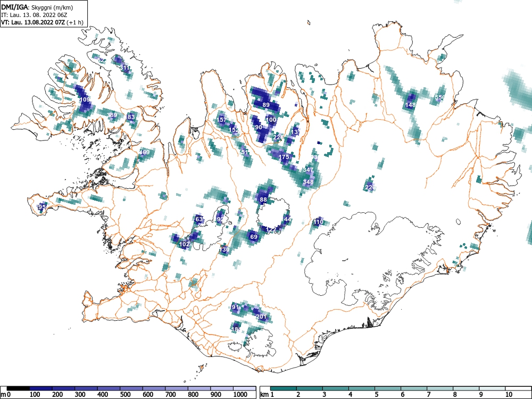Click the visibility value "109" in the Westfjords
This screenshot has height=399, width=532.
coord(85,100)
